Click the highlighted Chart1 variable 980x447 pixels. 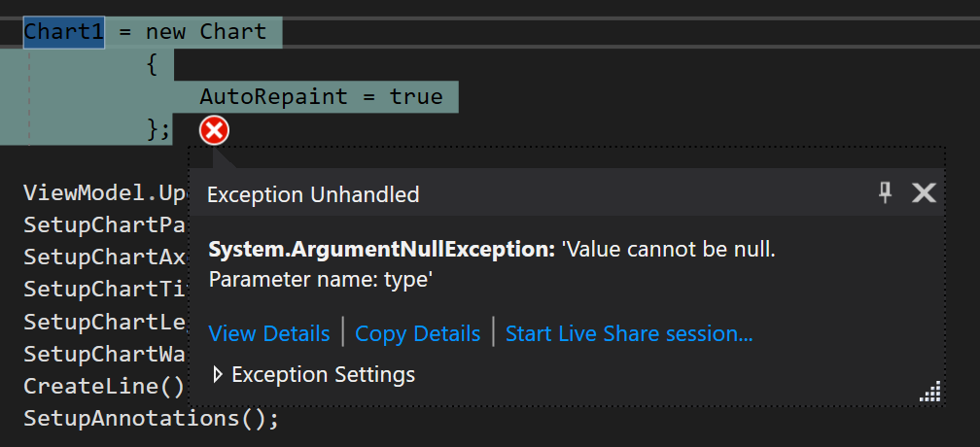coord(64,32)
